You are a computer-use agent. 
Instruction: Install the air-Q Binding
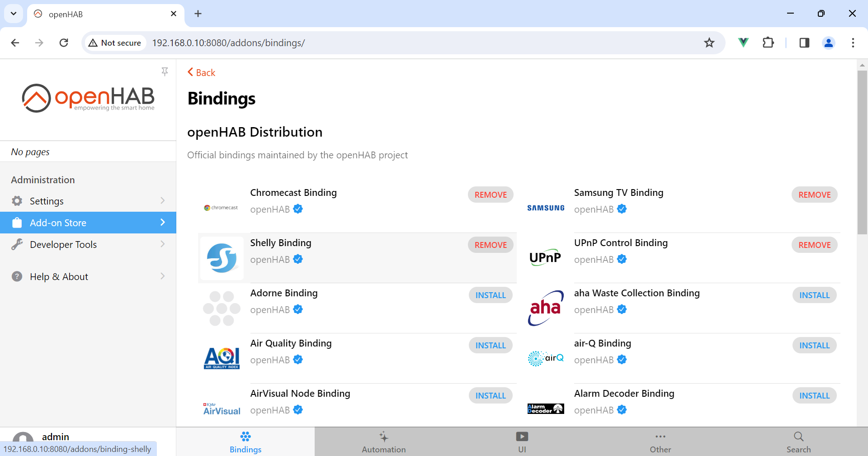(x=815, y=345)
